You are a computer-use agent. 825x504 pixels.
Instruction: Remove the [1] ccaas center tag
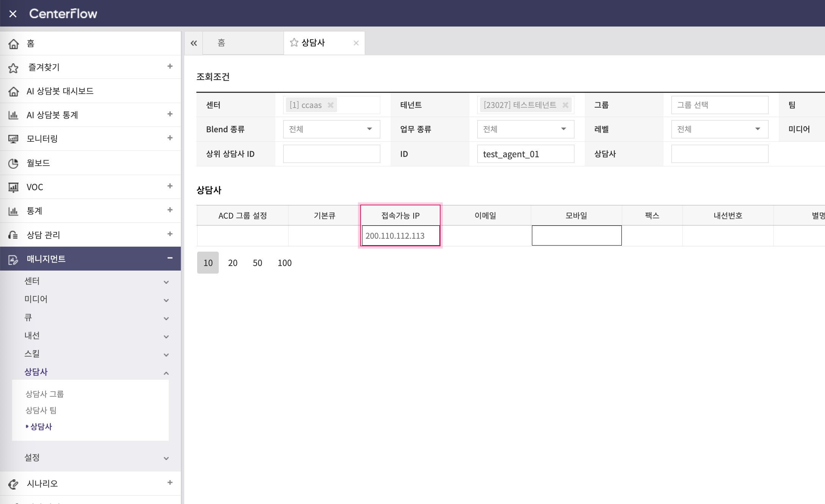click(x=331, y=105)
